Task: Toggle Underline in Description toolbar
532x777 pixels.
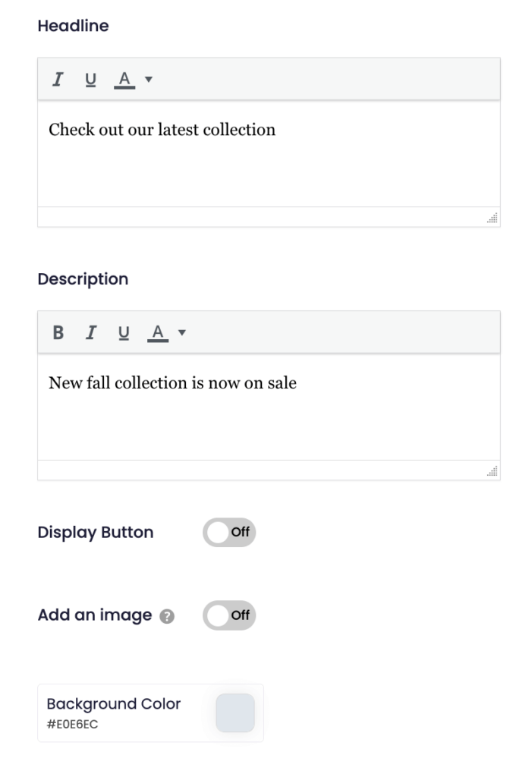Action: tap(124, 332)
